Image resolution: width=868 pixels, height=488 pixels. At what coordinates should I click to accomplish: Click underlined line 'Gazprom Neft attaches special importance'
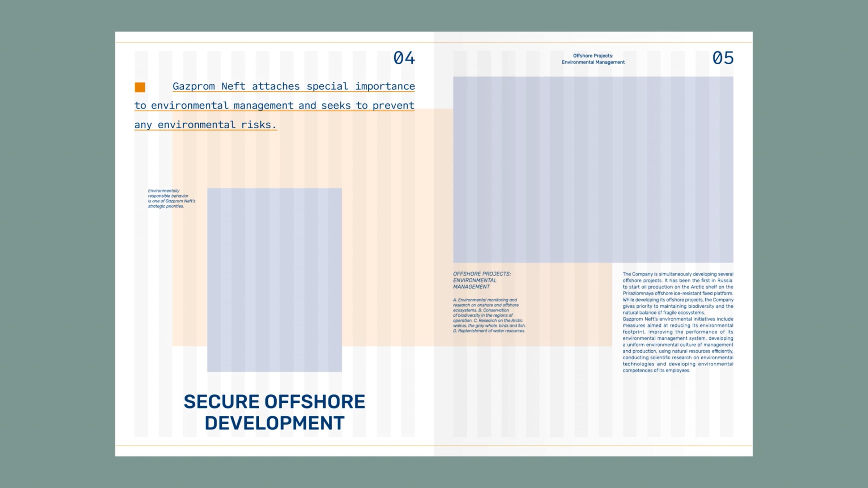pyautogui.click(x=293, y=86)
